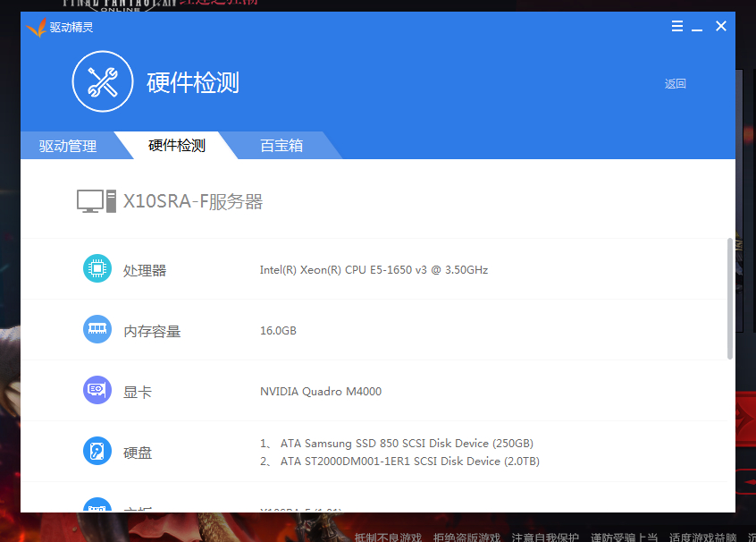Viewport: 756px width, 542px height.
Task: Click the X10SRA-F服务器 model title
Action: (x=193, y=201)
